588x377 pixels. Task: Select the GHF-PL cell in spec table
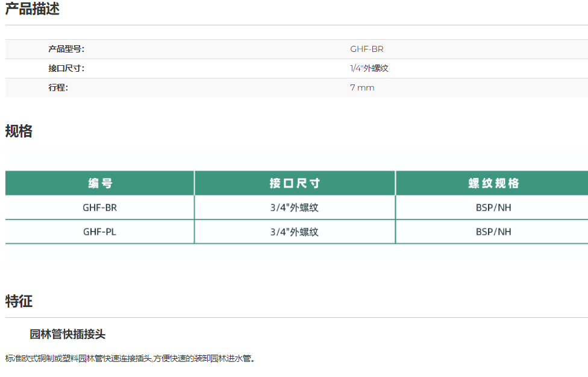point(99,232)
